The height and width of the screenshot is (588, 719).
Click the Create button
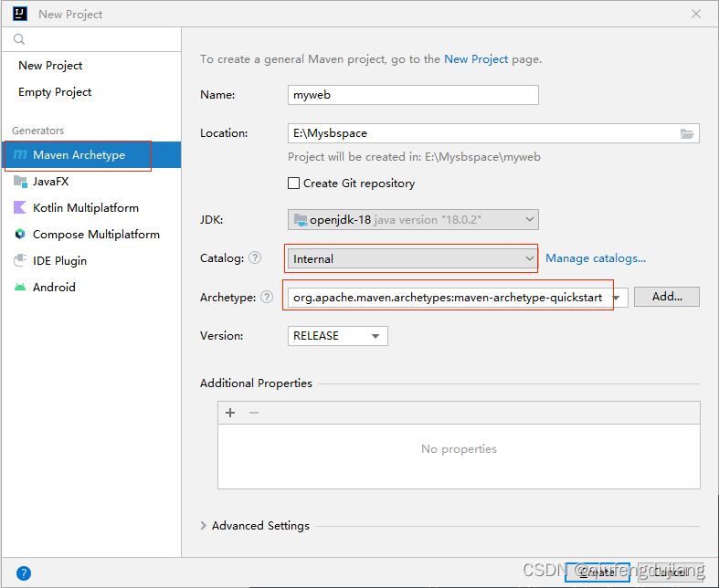coord(597,572)
